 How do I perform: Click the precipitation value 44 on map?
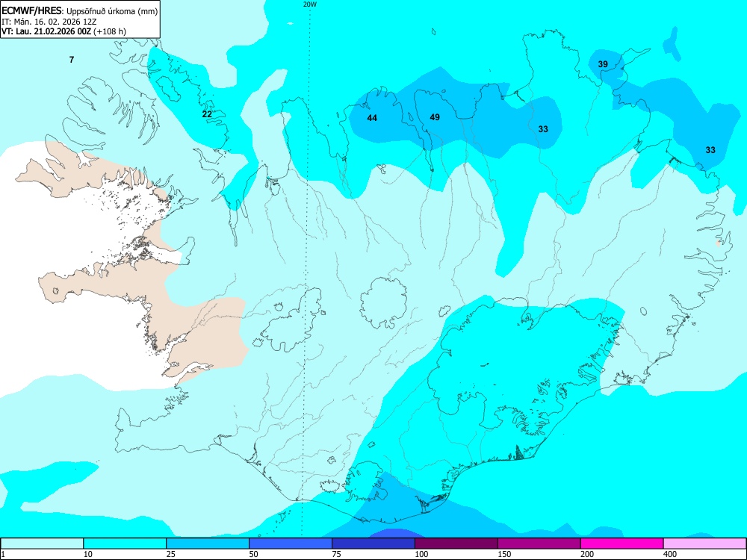click(x=372, y=118)
